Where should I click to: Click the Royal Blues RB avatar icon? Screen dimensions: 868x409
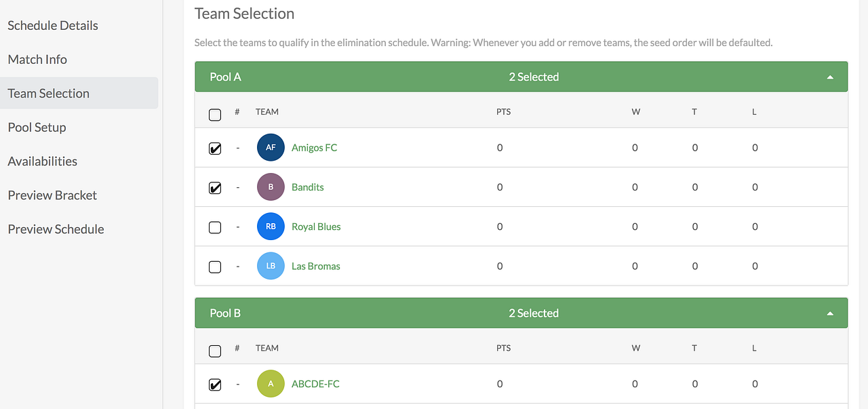pyautogui.click(x=271, y=227)
